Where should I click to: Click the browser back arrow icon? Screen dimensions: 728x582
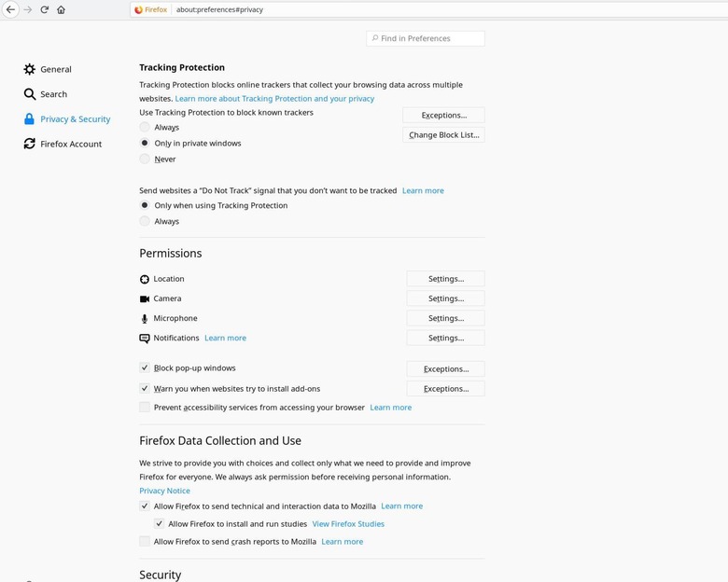click(10, 10)
